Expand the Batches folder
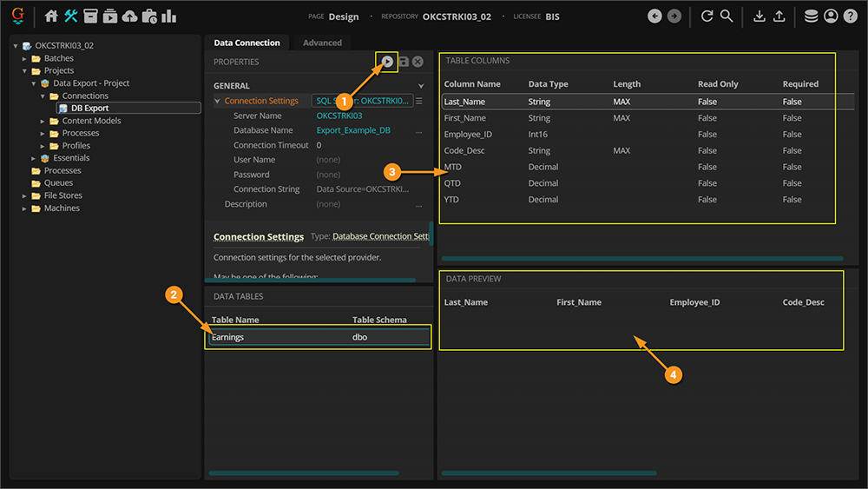Screen dimensions: 868x489 click(25, 58)
